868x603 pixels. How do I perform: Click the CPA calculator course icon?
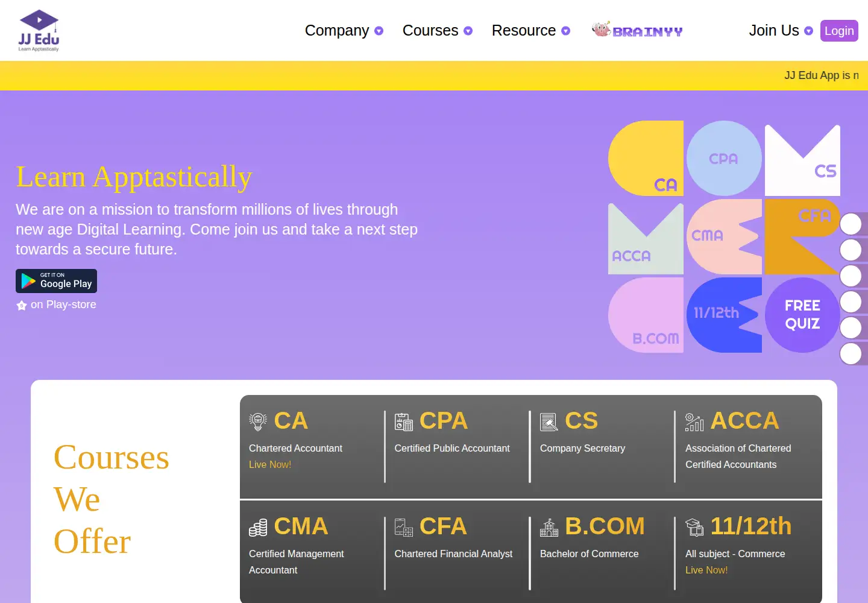[404, 421]
